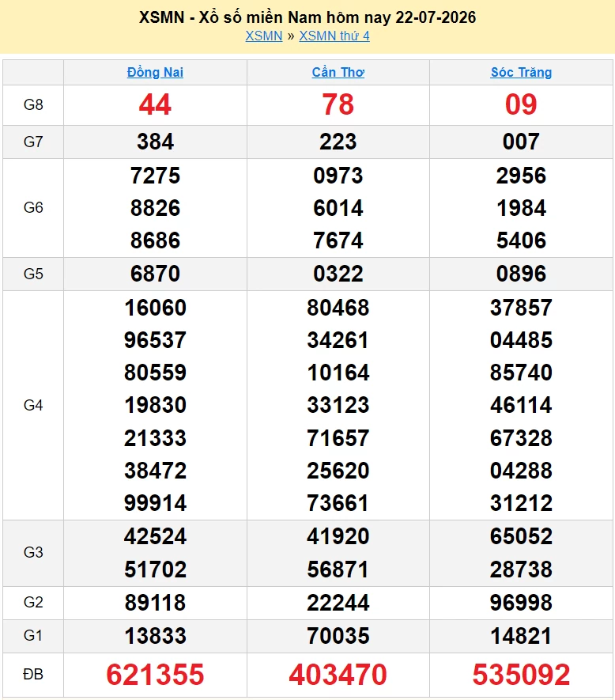Click G4 number 04288
Image resolution: width=615 pixels, height=700 pixels.
coord(521,471)
